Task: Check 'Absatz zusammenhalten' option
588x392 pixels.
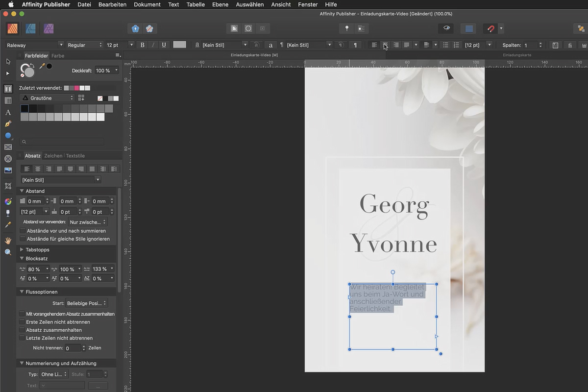Action: click(x=22, y=330)
